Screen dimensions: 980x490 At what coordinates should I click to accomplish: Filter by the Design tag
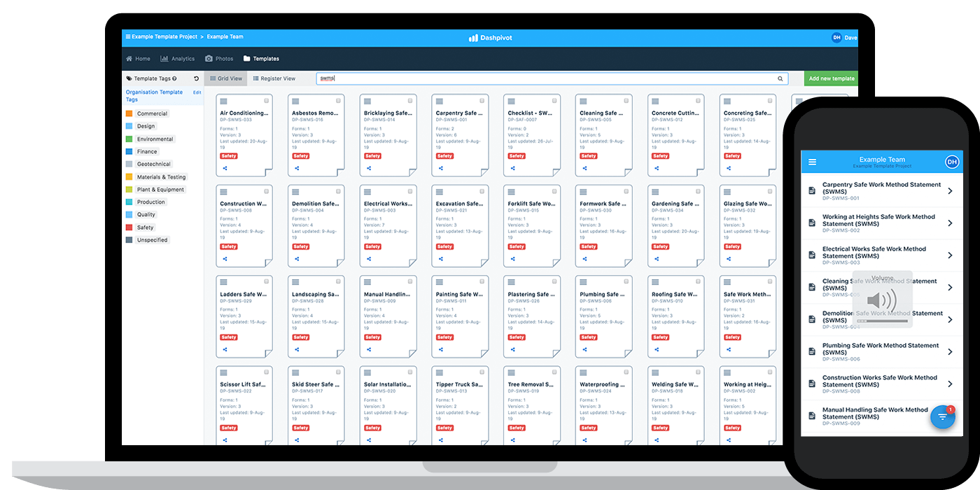[146, 126]
